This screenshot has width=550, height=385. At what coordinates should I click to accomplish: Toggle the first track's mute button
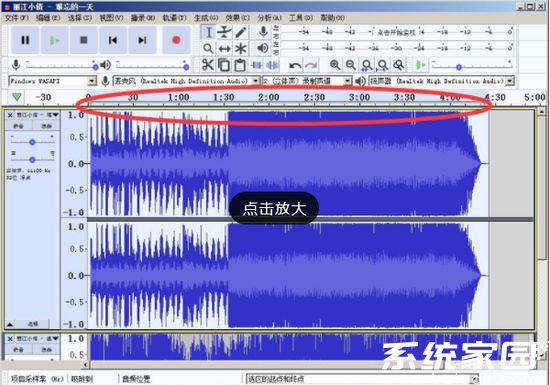pos(18,126)
